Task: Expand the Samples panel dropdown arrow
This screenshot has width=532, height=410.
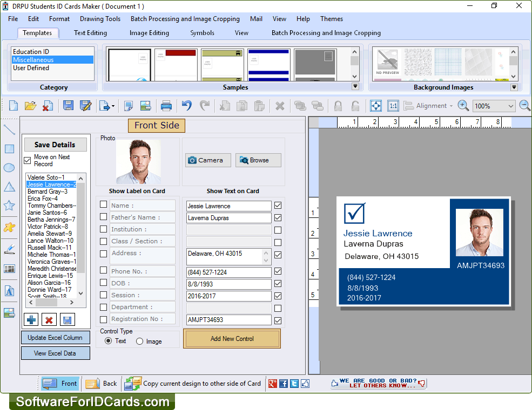Action: (x=355, y=86)
